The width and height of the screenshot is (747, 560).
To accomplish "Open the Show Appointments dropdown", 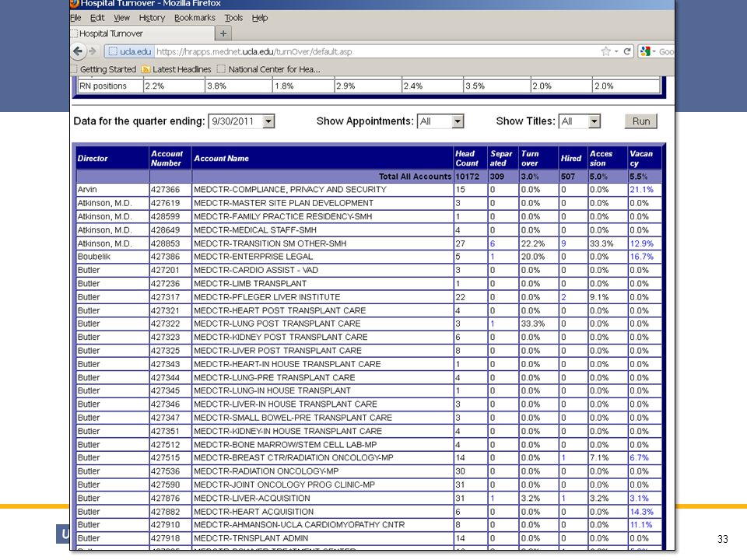I will click(x=440, y=121).
